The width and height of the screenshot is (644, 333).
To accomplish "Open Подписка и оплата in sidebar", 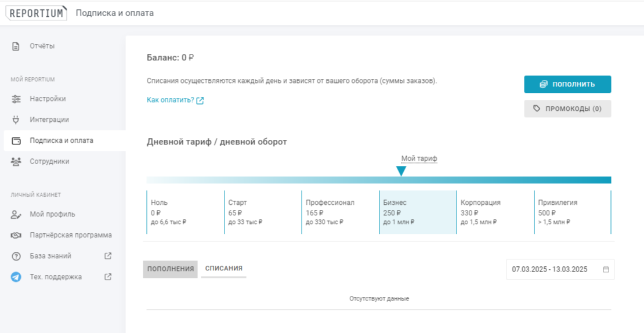I will click(x=61, y=140).
